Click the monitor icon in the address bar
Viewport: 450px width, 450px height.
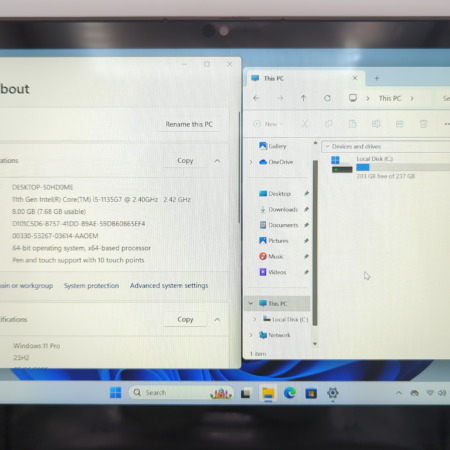353,98
